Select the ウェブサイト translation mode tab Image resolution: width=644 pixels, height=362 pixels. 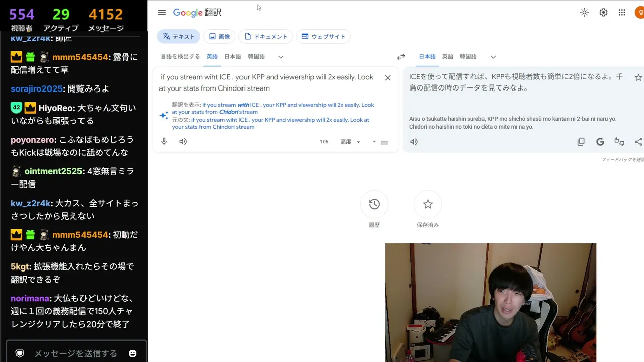click(324, 36)
